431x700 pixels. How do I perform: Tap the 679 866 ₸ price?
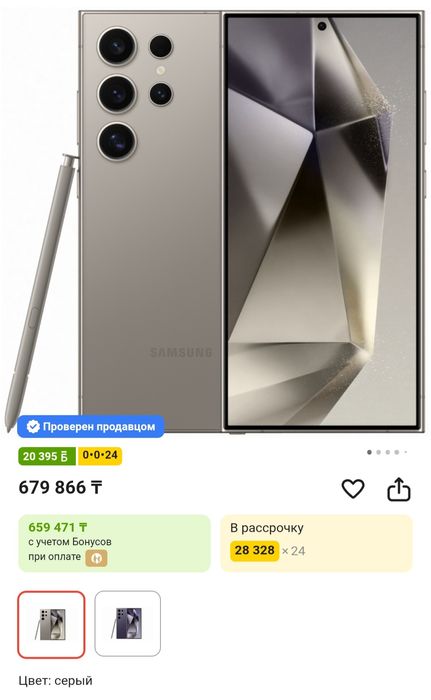[60, 488]
